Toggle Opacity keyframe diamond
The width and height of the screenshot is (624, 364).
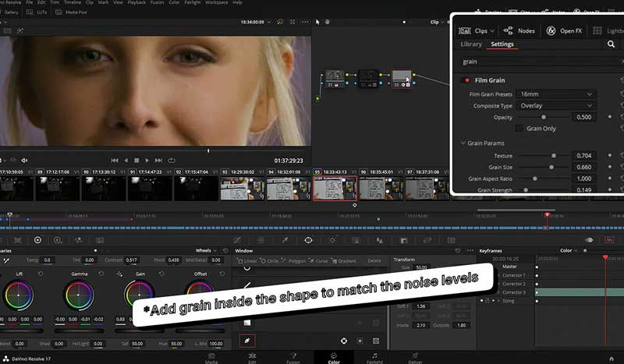pyautogui.click(x=610, y=117)
